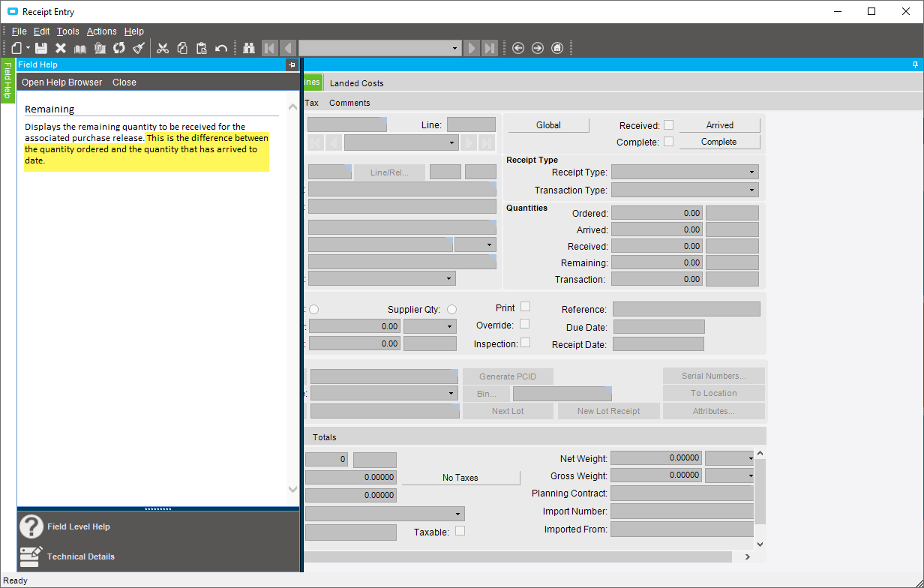Click the Field Level Help question mark icon
Screen dimensions: 924x588
click(x=31, y=526)
